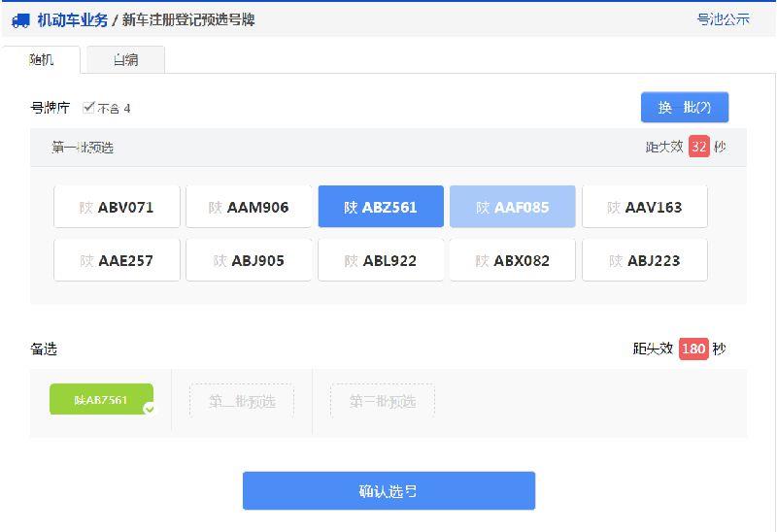
Task: Click the green 陕ABZ561 backup slot
Action: click(101, 399)
